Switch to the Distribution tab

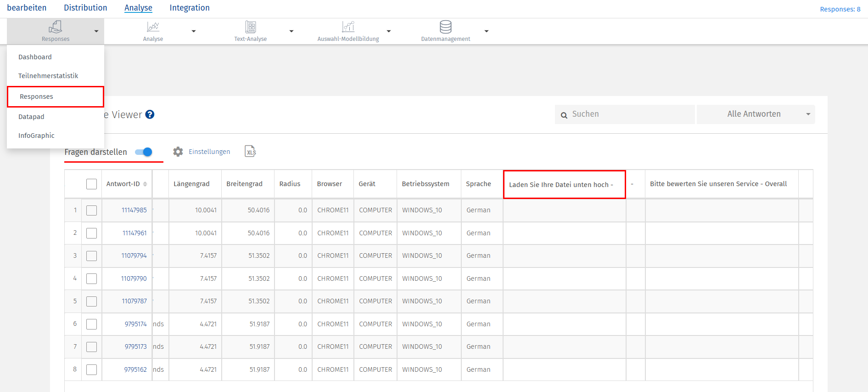point(85,8)
